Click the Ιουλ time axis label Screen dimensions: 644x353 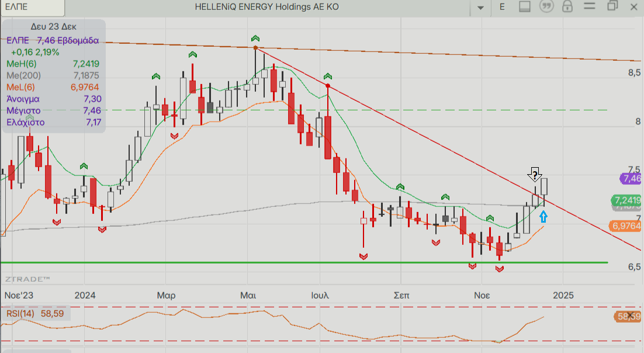point(320,296)
